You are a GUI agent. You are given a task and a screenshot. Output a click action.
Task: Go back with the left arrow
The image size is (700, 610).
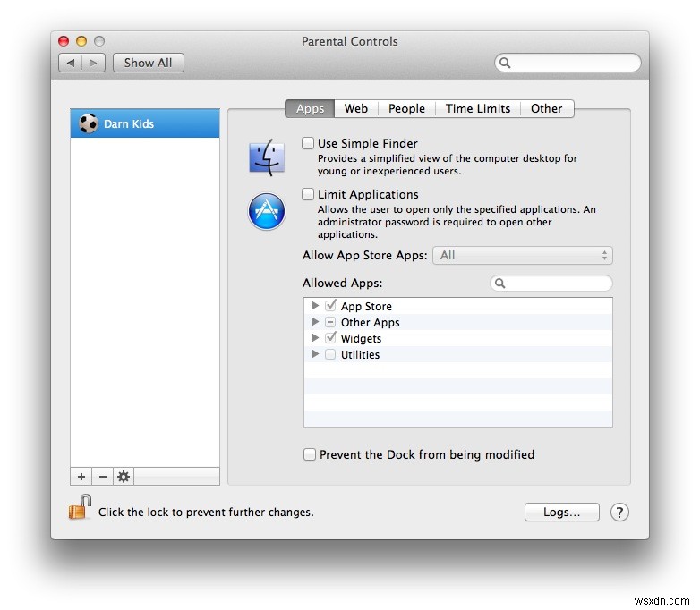pyautogui.click(x=71, y=63)
